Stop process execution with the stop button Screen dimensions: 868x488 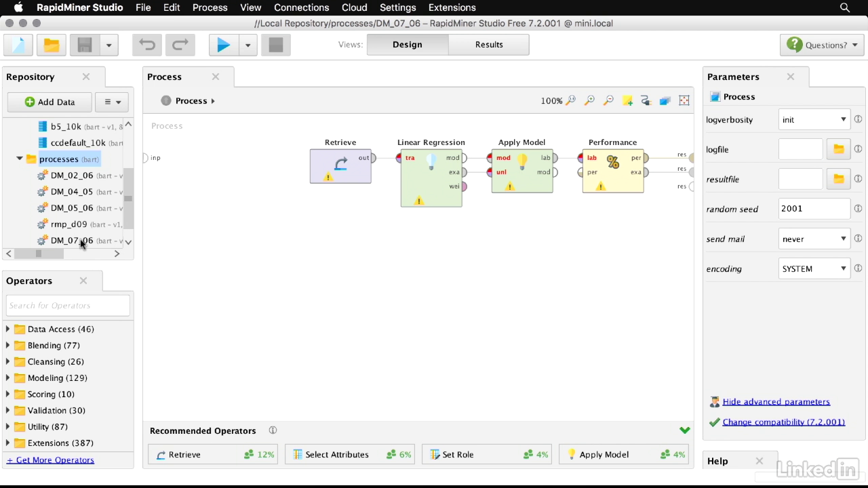tap(275, 45)
